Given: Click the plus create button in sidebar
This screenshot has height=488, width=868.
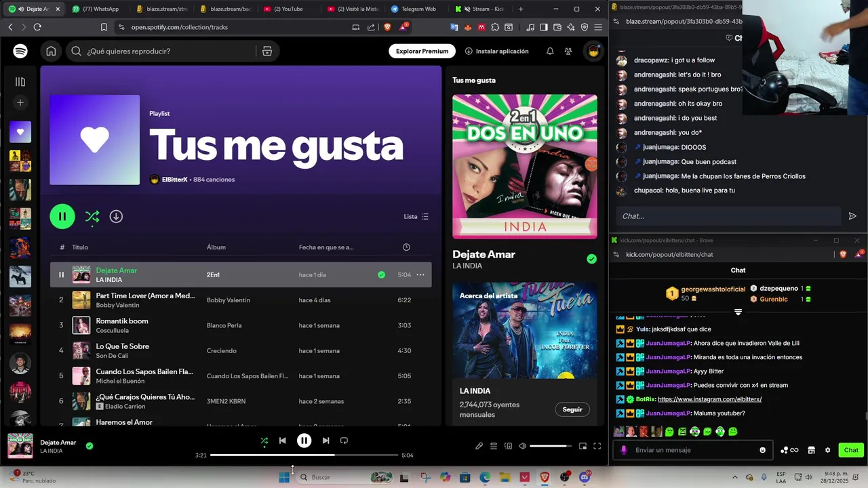Looking at the screenshot, I should coord(20,102).
